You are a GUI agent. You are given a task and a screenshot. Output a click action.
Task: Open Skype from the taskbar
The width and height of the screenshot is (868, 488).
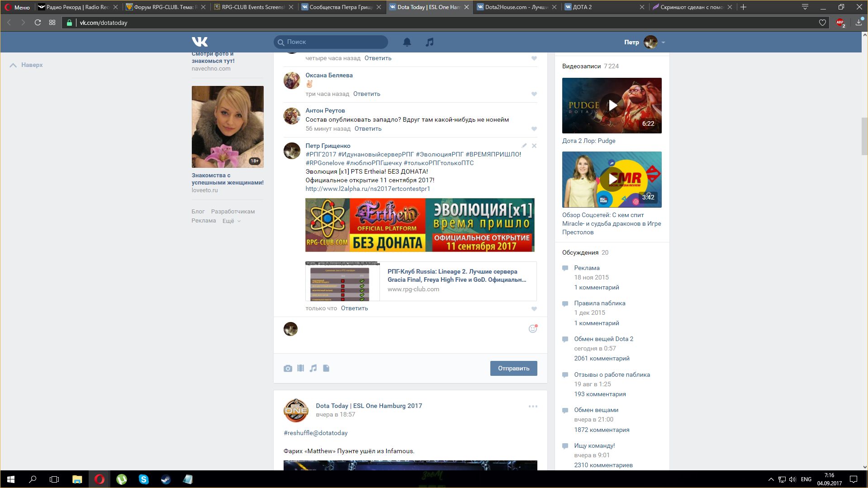coord(143,479)
